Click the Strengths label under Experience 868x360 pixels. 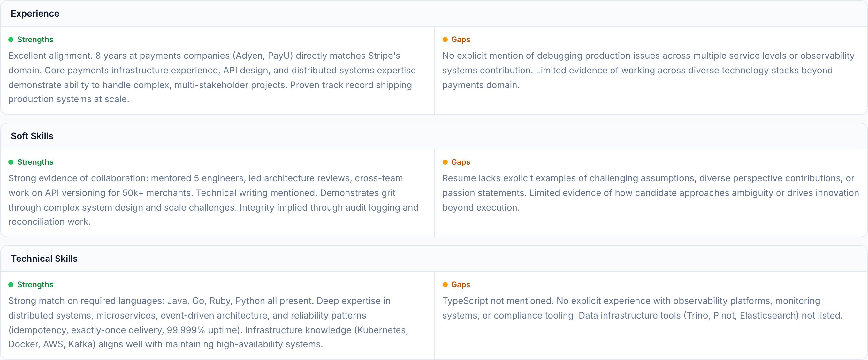click(x=35, y=40)
